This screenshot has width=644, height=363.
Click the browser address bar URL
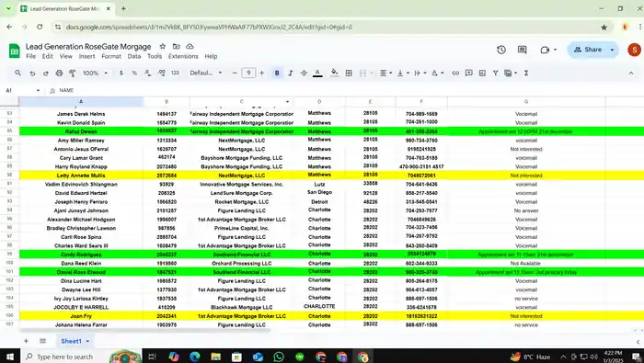pos(209,27)
